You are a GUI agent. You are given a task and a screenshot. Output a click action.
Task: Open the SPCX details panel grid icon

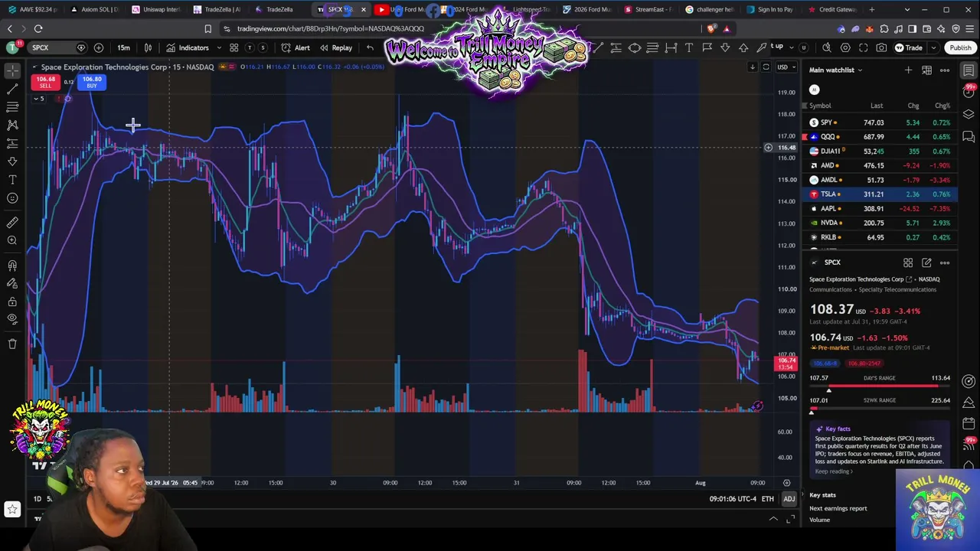click(x=908, y=262)
